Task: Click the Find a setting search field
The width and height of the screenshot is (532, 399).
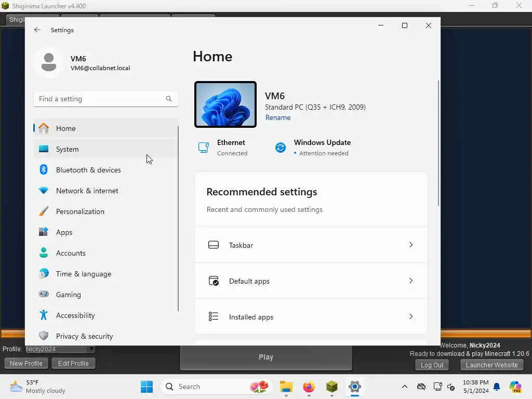Action: 105,99
